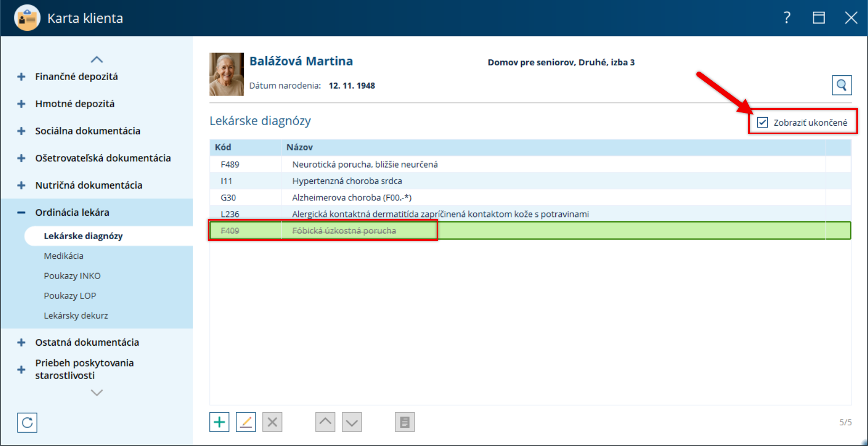Open the Lekársky dekurz submenu item

76,316
